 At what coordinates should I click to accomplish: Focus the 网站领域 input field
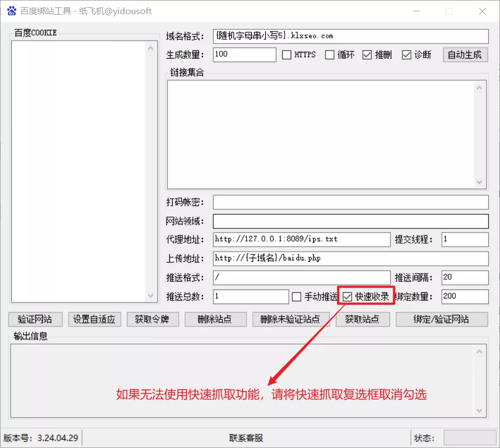[x=350, y=221]
